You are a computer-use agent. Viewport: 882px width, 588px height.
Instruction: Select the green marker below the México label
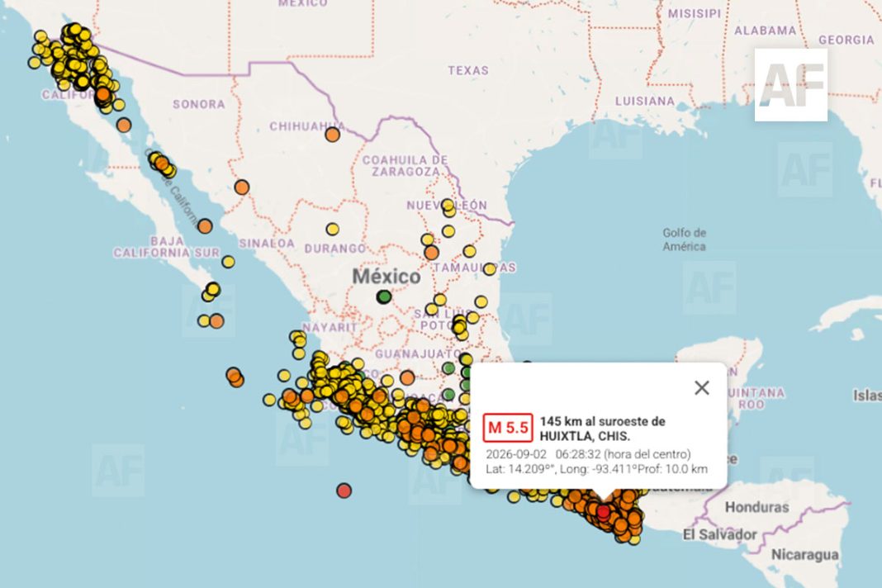coord(384,296)
